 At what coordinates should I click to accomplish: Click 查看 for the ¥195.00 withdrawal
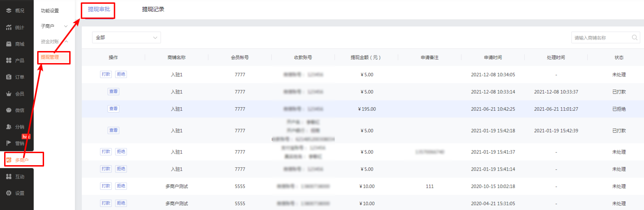(x=113, y=109)
